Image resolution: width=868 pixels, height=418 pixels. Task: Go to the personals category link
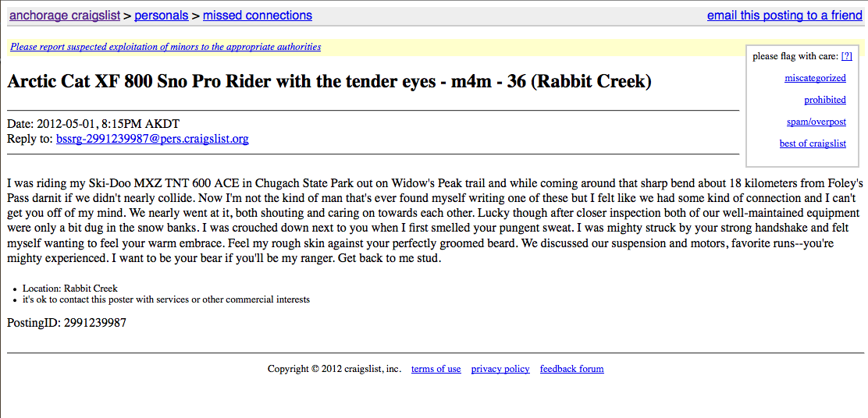[x=161, y=16]
